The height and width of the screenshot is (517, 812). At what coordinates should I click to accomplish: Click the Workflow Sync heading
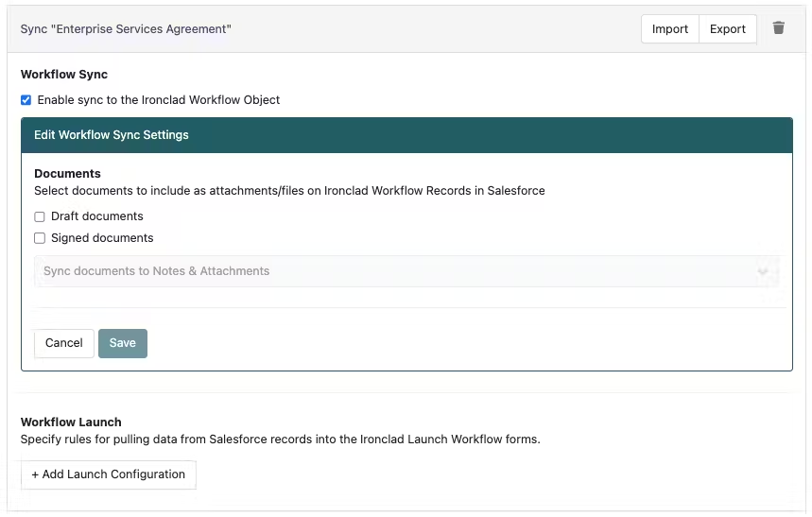(64, 75)
